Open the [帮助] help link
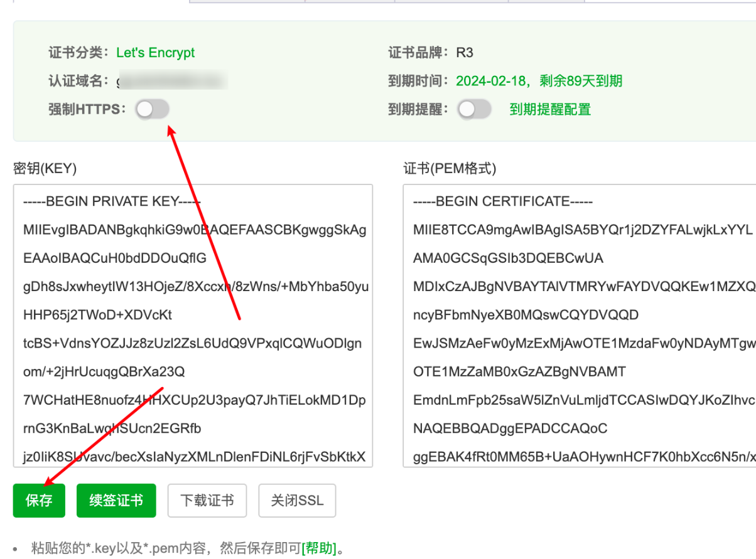756x559 pixels. point(319,548)
